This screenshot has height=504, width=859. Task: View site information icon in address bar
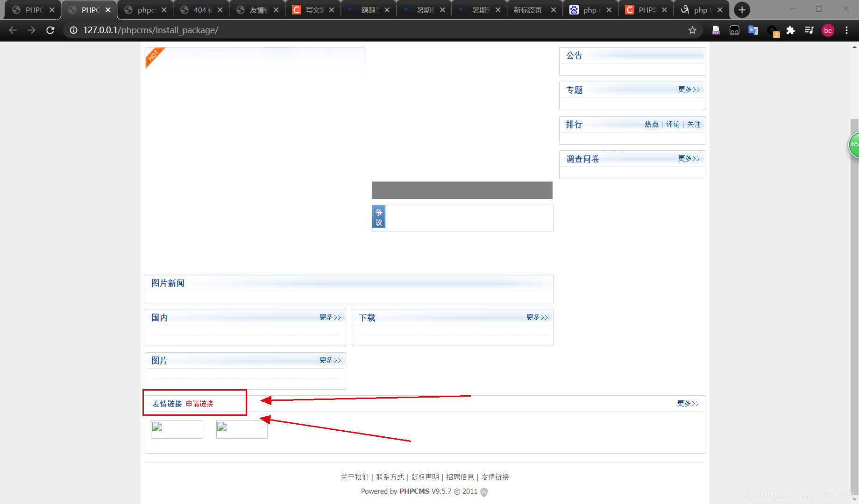click(x=73, y=30)
